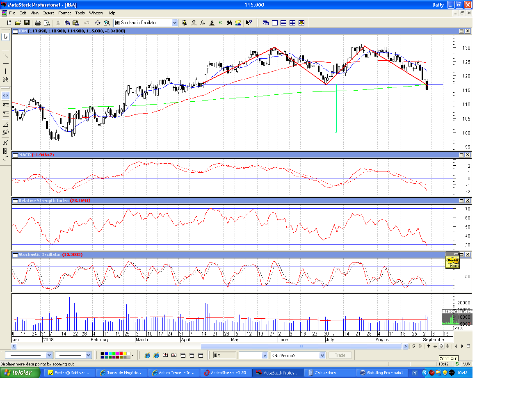Paste using the clipboard icon

point(75,23)
